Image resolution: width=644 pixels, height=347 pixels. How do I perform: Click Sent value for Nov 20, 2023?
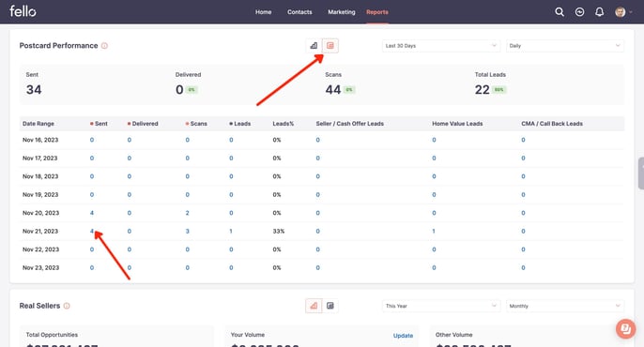(x=92, y=213)
